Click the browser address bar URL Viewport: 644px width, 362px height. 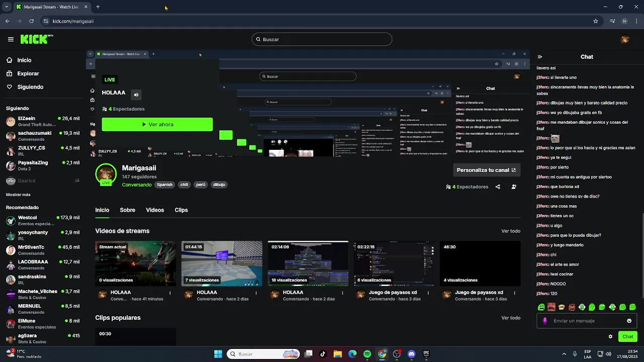click(73, 21)
